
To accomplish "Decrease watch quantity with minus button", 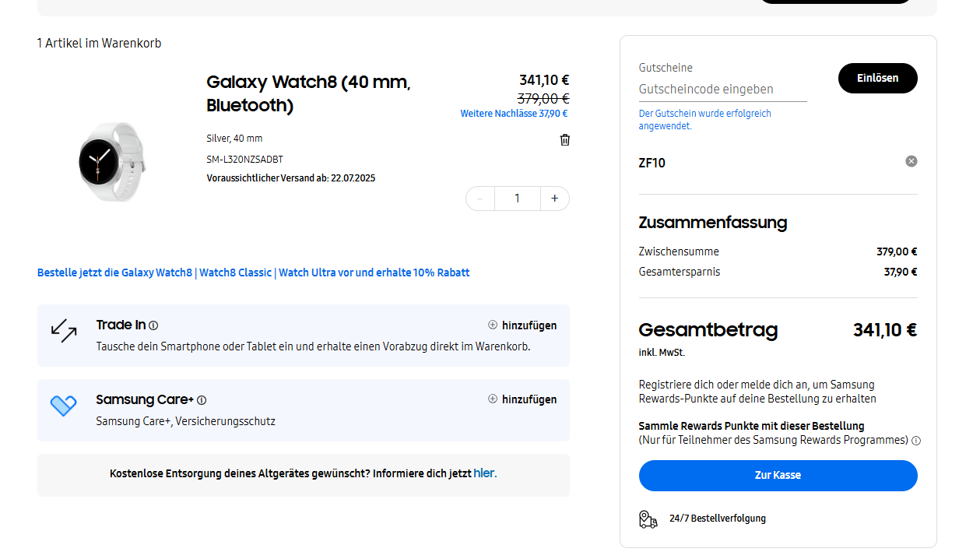I will (480, 199).
